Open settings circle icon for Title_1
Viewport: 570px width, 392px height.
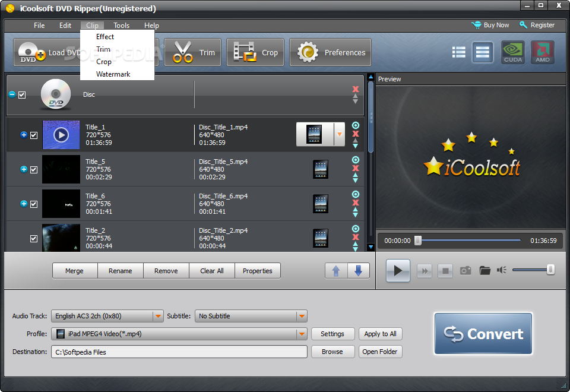(x=356, y=125)
